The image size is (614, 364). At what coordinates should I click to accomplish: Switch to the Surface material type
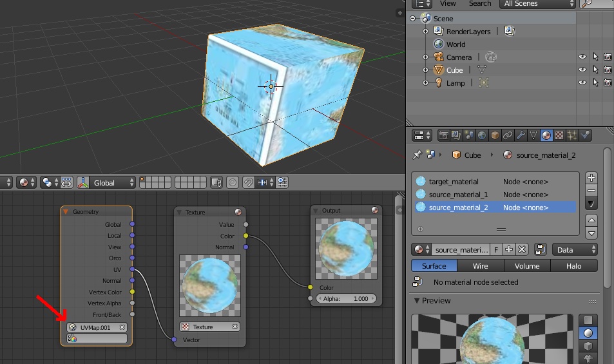(434, 266)
